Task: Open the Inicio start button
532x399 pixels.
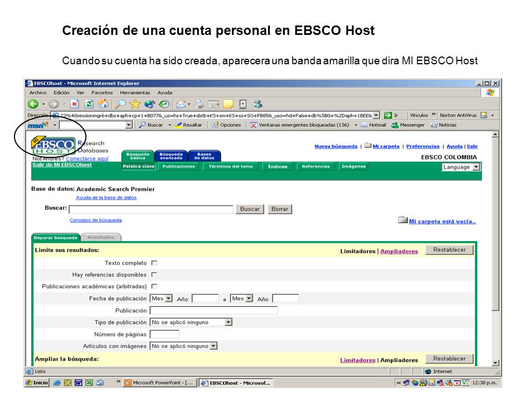Action: coord(37,383)
